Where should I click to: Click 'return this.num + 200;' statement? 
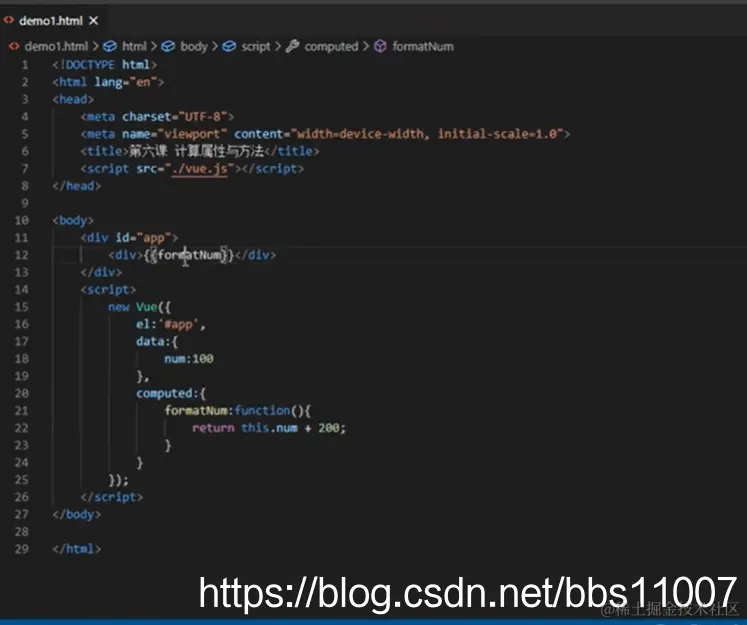point(269,428)
